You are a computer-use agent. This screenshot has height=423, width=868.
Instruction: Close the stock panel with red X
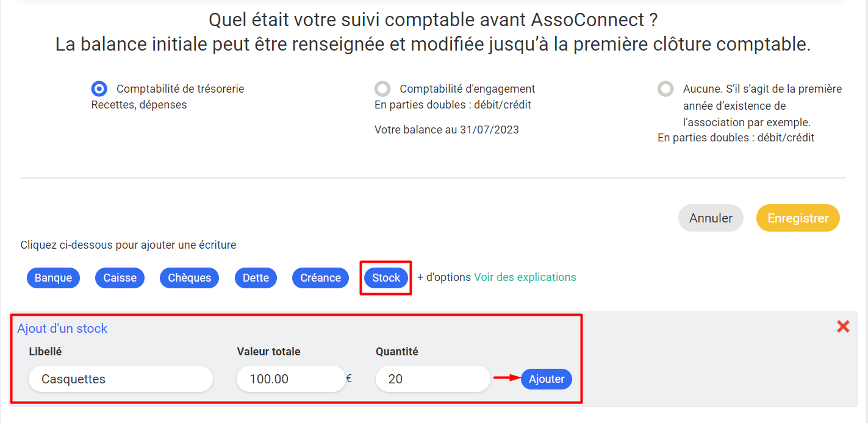[x=843, y=327]
